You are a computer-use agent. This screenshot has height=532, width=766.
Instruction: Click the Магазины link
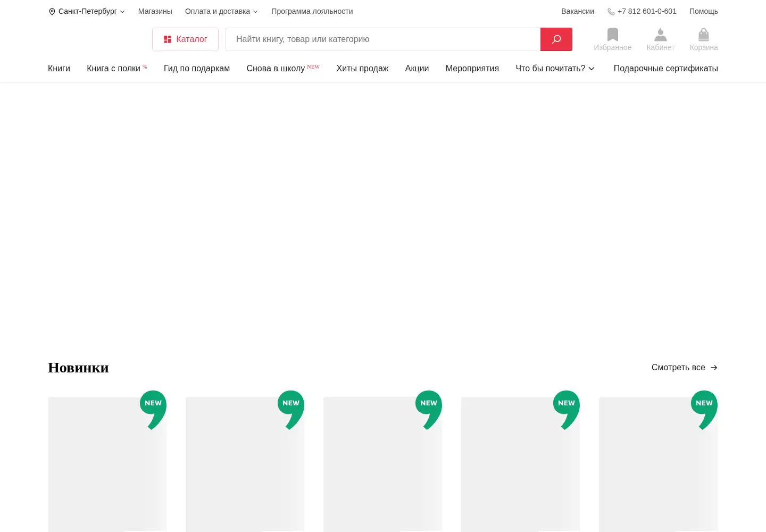[x=155, y=11]
